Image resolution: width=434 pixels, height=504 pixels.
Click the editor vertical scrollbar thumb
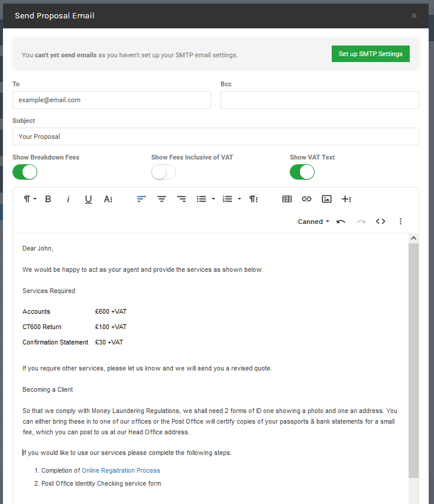[414, 360]
